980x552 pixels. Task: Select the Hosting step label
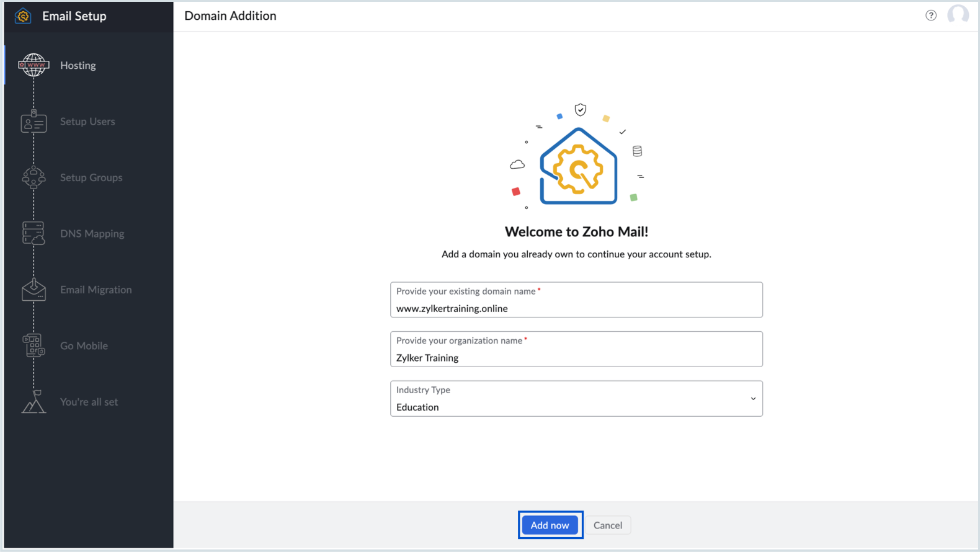point(78,65)
